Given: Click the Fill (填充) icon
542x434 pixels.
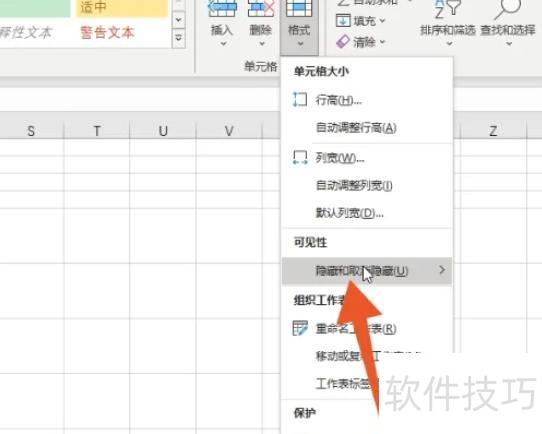Looking at the screenshot, I should point(343,20).
